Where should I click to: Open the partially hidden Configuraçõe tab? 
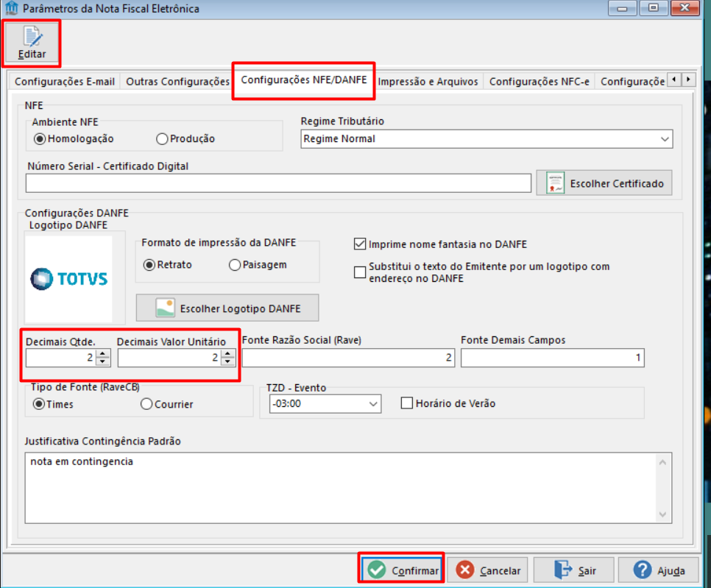coord(632,82)
